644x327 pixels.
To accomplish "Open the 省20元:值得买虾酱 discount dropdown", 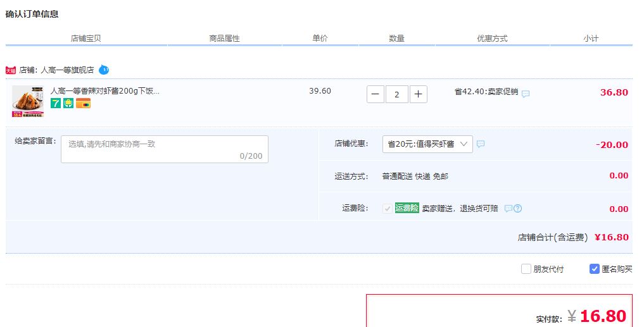I will pyautogui.click(x=427, y=144).
